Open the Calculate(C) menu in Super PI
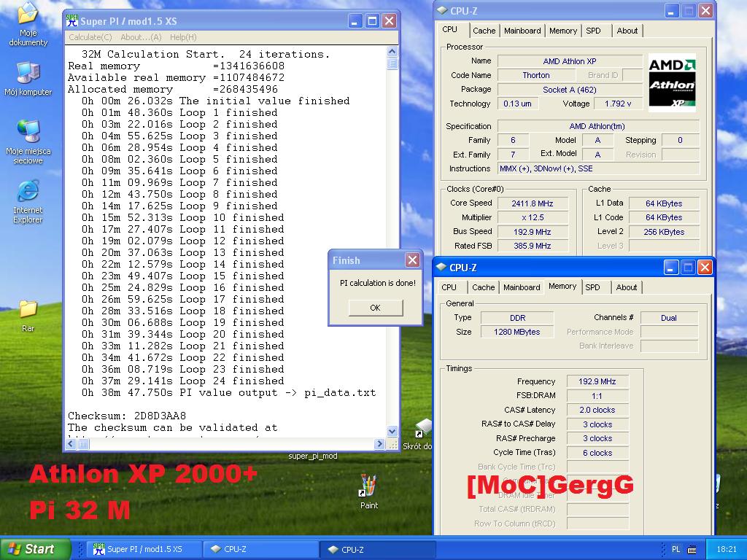The height and width of the screenshot is (560, 747). (x=90, y=37)
